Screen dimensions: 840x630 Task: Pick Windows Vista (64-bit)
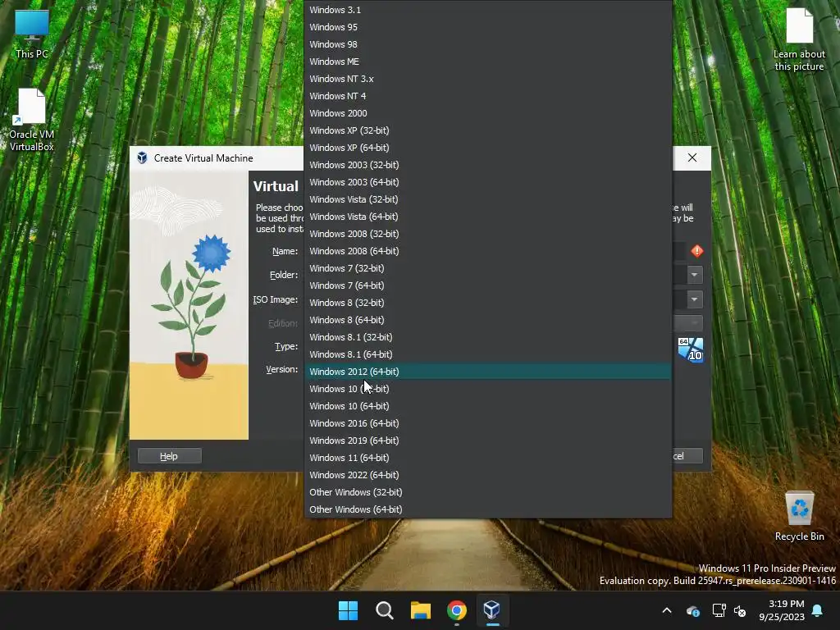[487, 217]
